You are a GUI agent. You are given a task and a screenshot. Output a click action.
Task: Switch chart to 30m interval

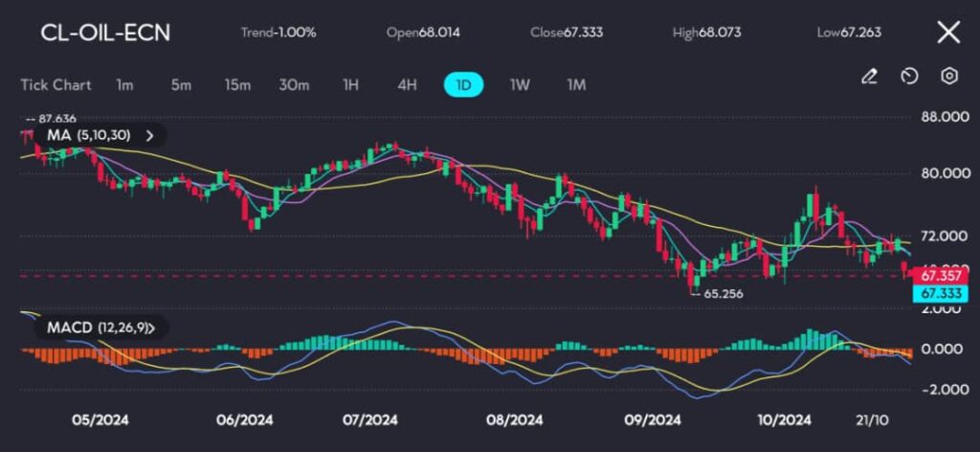294,84
